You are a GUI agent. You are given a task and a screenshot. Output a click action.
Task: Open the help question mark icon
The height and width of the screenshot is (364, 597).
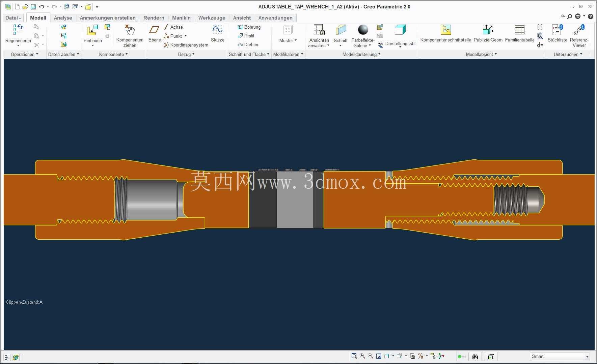tap(590, 16)
